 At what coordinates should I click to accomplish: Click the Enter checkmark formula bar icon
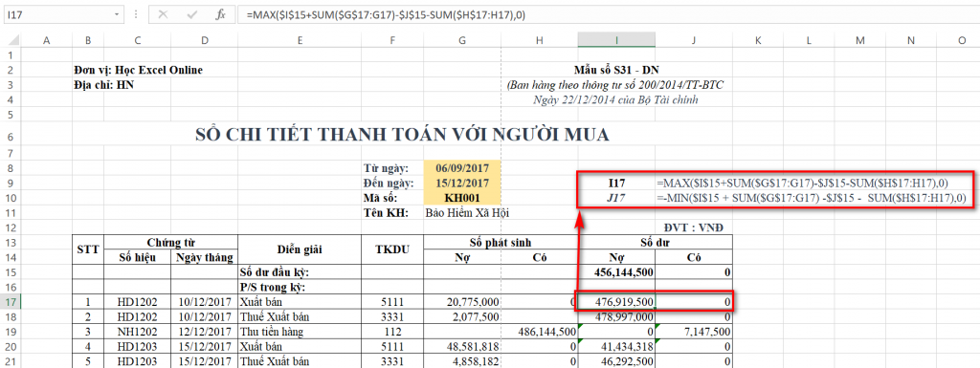tap(191, 14)
